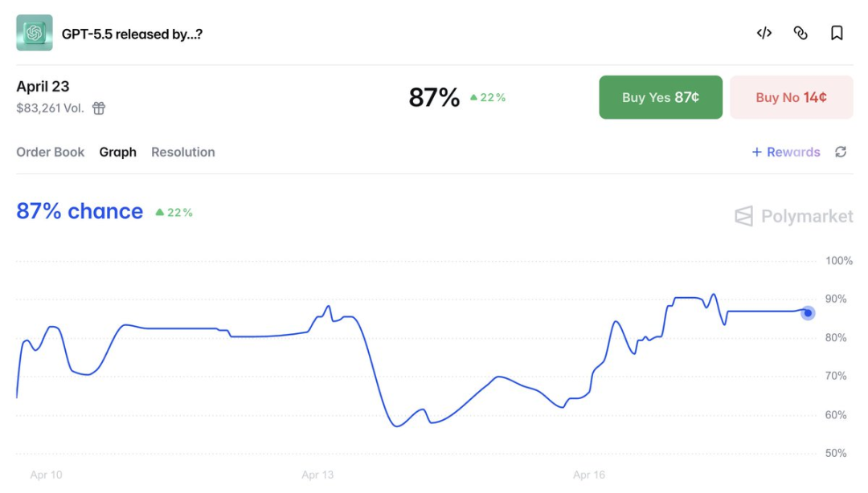This screenshot has height=493, width=868.
Task: Open the + Rewards link
Action: click(x=785, y=152)
